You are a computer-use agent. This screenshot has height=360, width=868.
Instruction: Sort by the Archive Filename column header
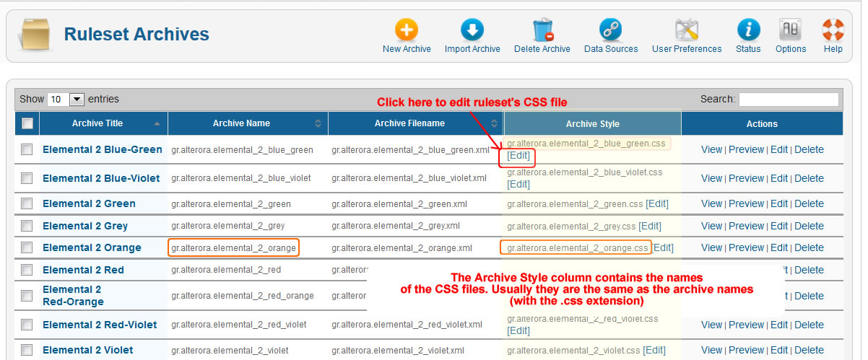pyautogui.click(x=409, y=123)
